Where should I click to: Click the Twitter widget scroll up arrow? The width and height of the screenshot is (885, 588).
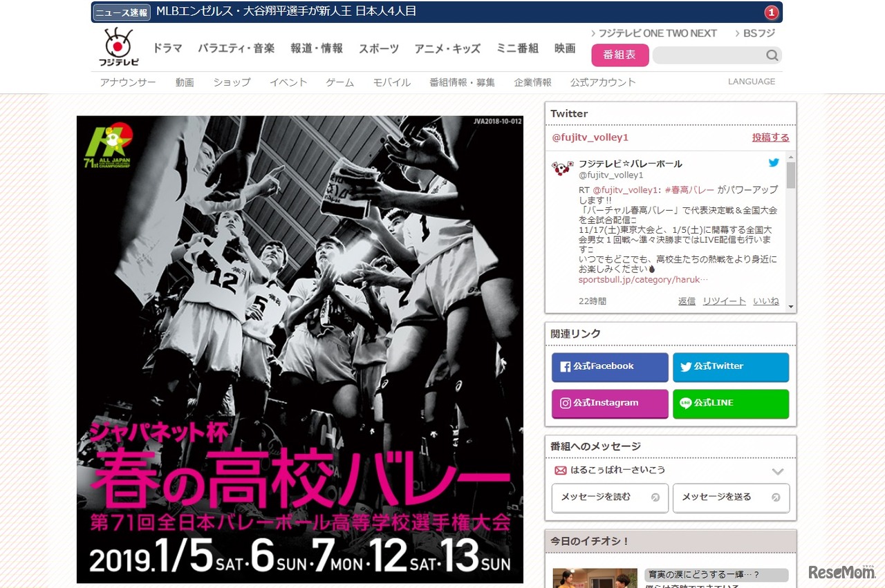point(791,155)
